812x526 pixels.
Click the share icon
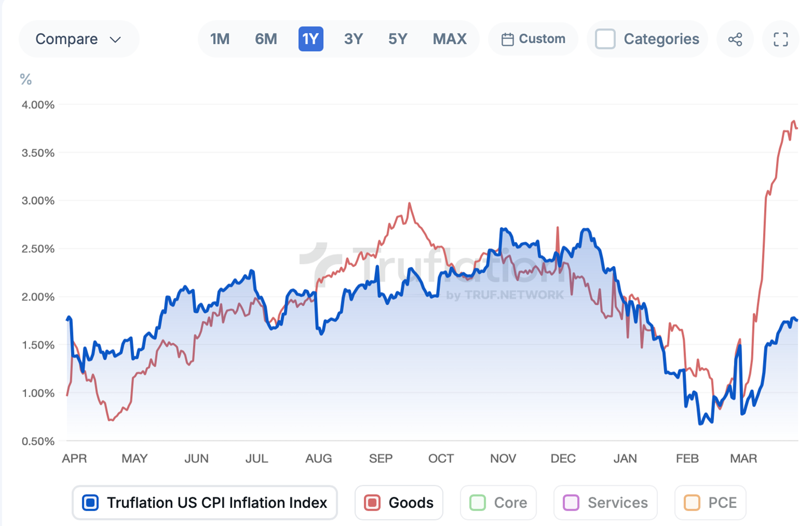pyautogui.click(x=735, y=39)
